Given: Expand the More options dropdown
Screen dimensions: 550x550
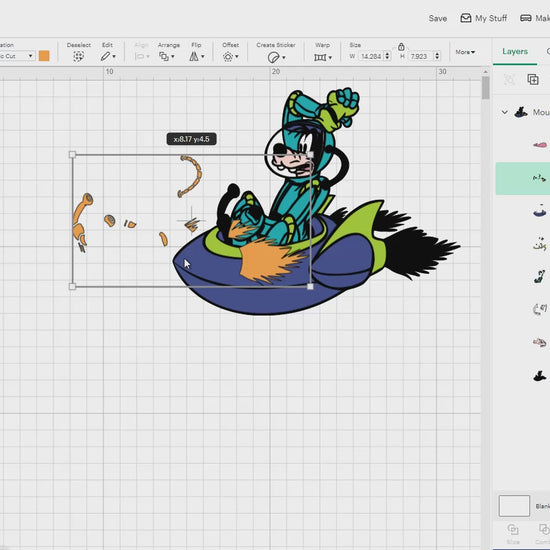Looking at the screenshot, I should (x=465, y=52).
